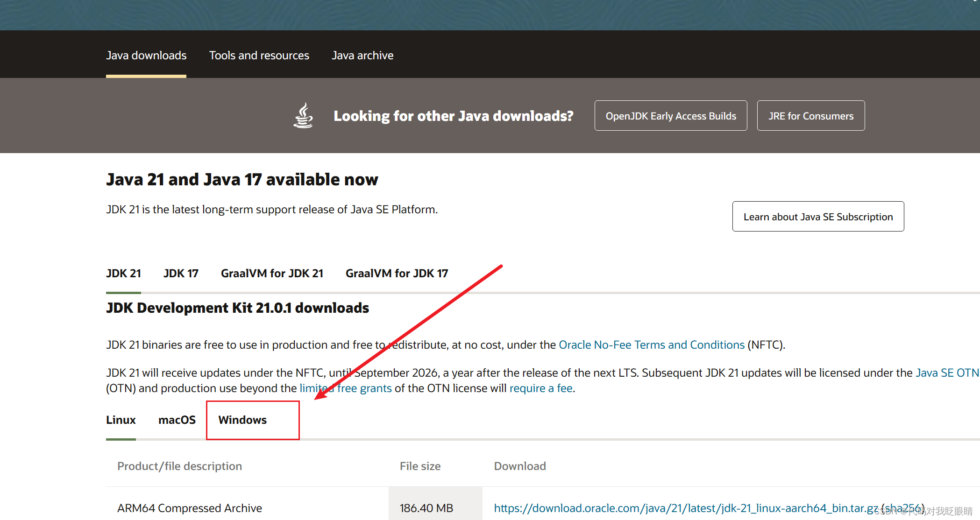Click the Java 21 and Java 17 heading
This screenshot has width=980, height=520.
pos(242,179)
